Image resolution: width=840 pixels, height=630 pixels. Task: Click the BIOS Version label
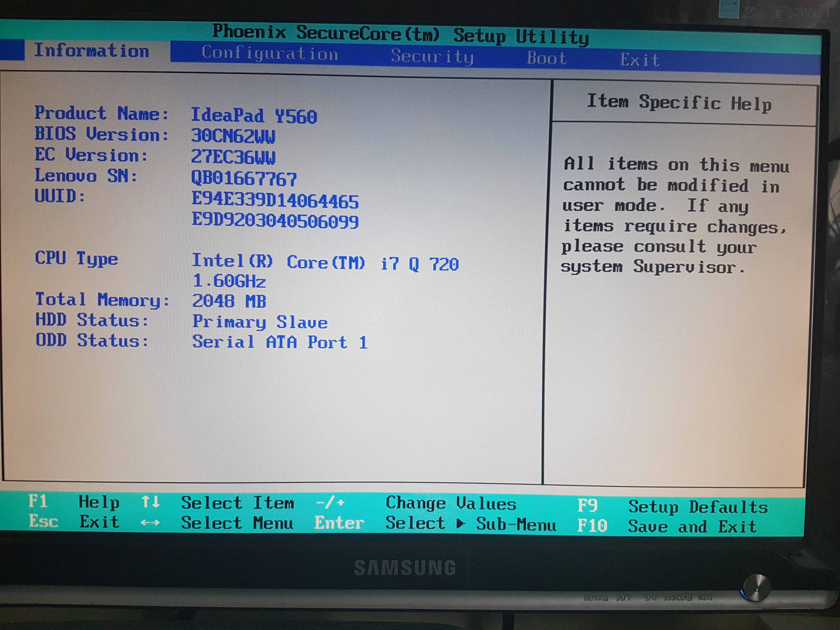pyautogui.click(x=102, y=134)
